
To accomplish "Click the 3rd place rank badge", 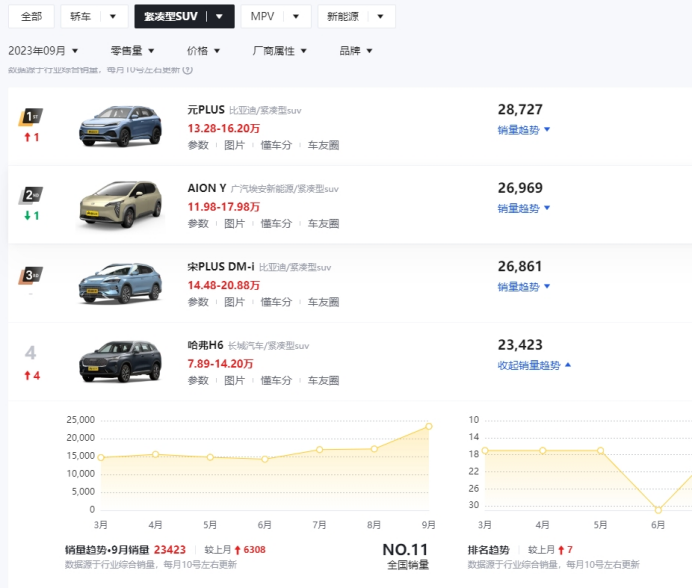I will coord(30,275).
